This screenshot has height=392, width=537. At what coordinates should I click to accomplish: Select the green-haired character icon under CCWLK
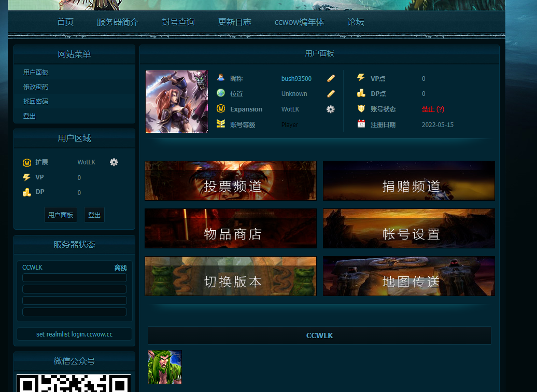pyautogui.click(x=165, y=367)
